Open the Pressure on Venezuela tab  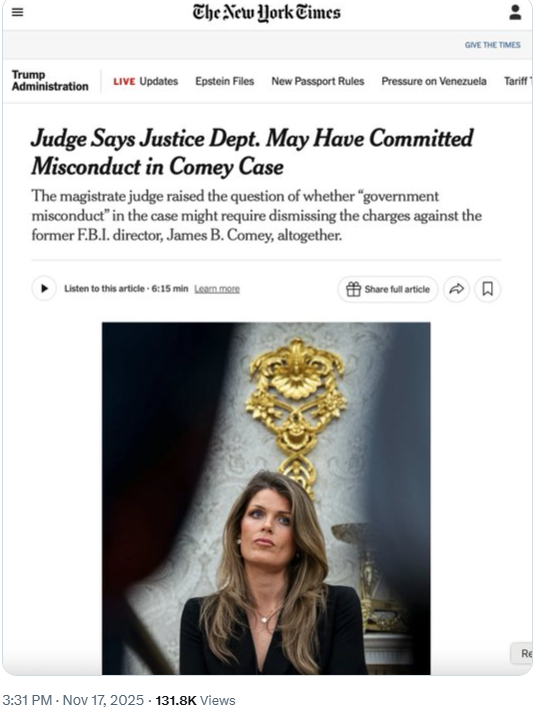tap(434, 81)
